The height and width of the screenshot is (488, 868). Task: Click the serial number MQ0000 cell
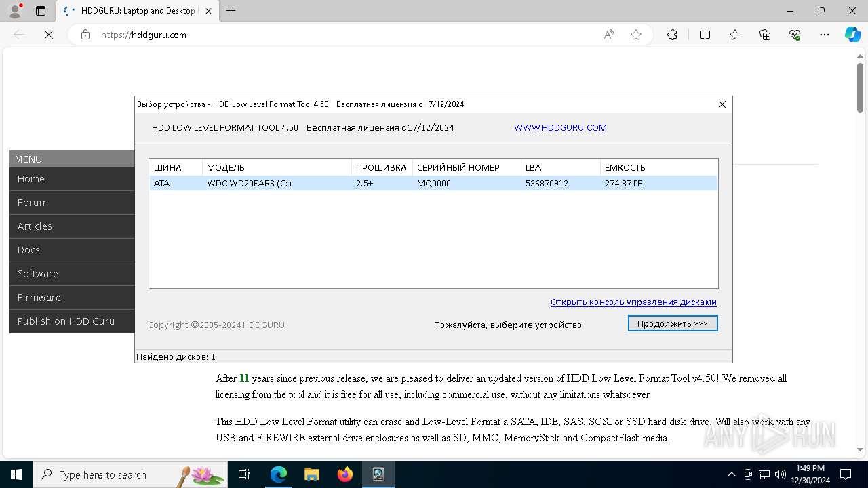tap(434, 183)
